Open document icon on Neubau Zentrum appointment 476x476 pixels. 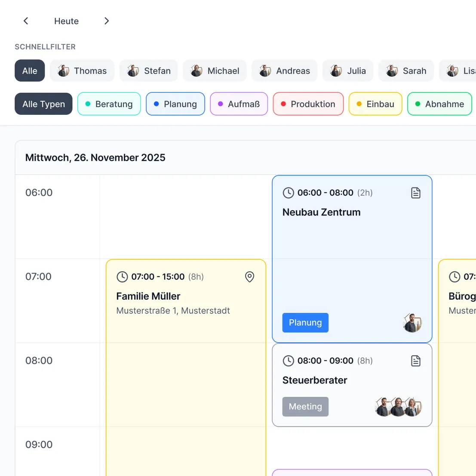coord(415,193)
